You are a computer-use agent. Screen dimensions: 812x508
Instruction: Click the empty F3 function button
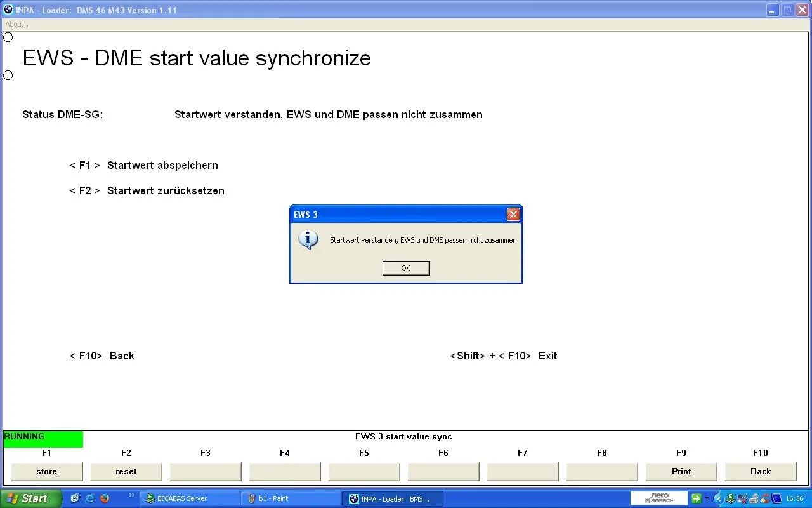[x=206, y=471]
